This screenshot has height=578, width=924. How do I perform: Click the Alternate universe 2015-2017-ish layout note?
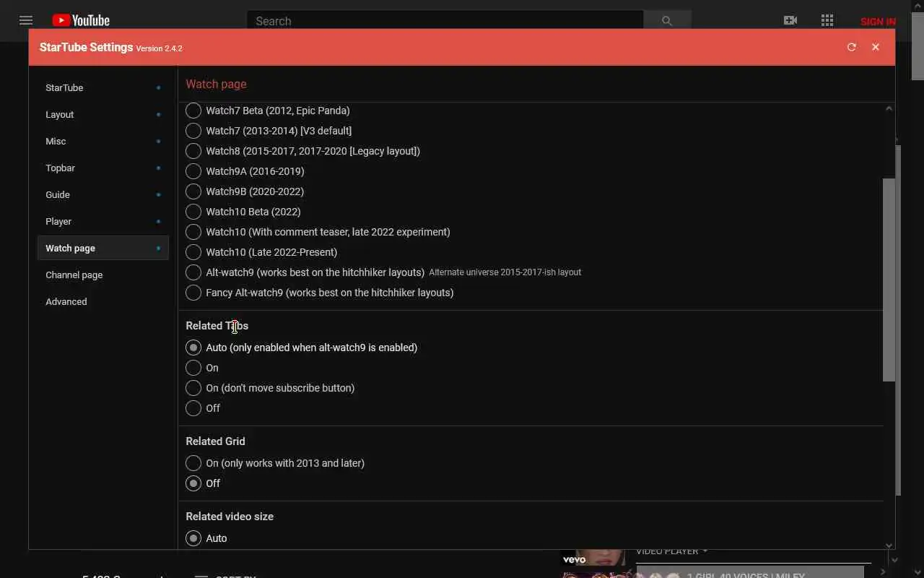(x=505, y=272)
